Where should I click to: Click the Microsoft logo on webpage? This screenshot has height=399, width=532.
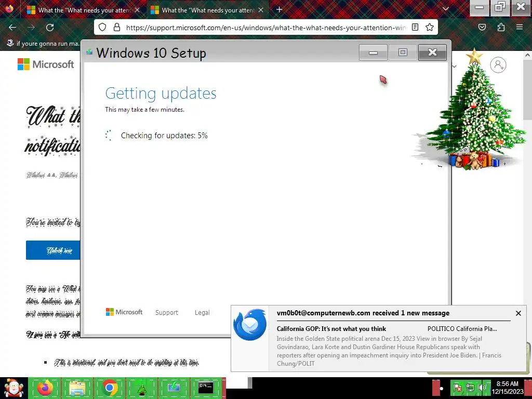click(46, 64)
